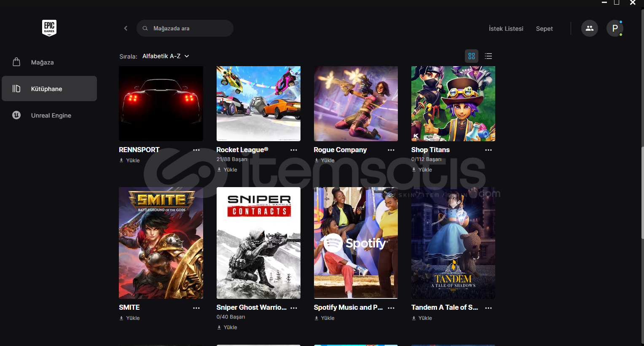
Task: Open the Mağaza store section
Action: click(x=49, y=62)
